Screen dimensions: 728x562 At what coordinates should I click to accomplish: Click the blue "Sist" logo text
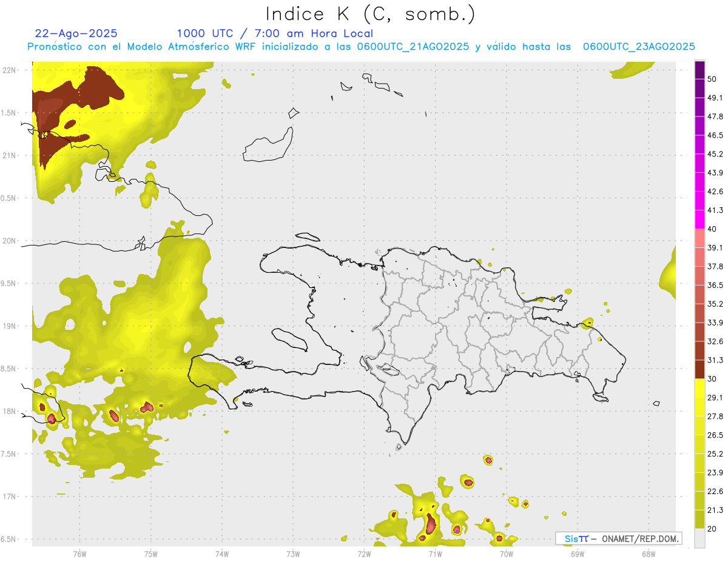pyautogui.click(x=576, y=538)
